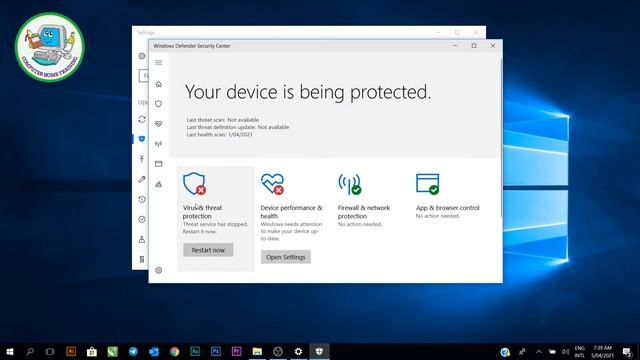Select Backup arrow icon in Settings sidebar

point(142,159)
